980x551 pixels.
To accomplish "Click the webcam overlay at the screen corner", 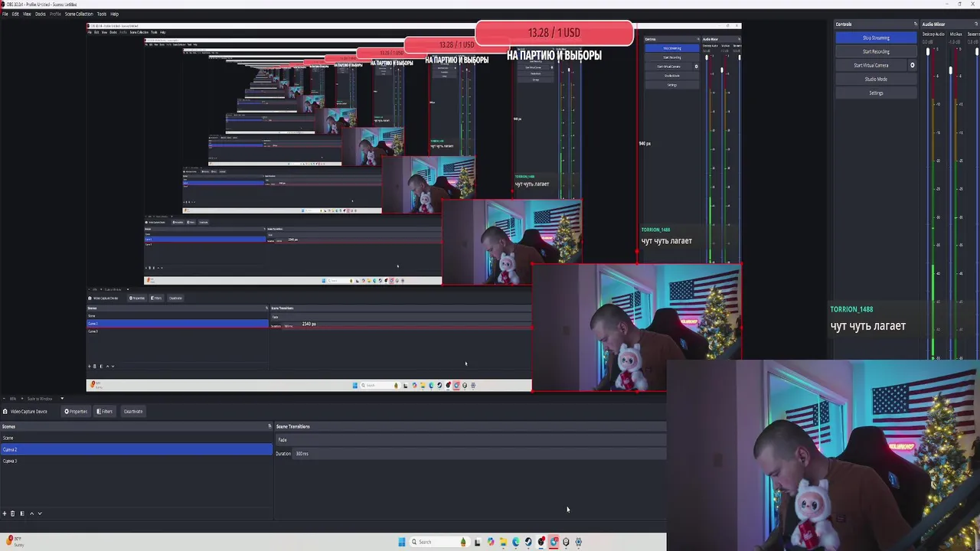I will 823,455.
